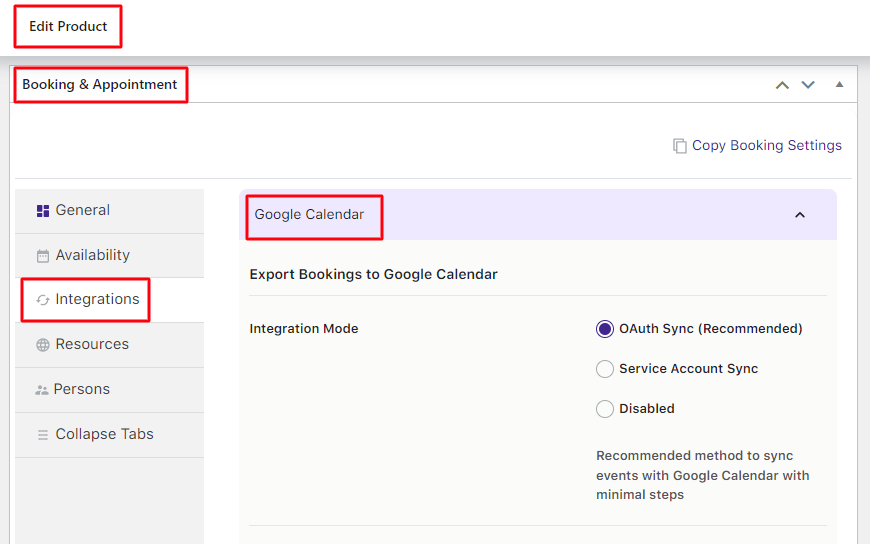Screen dimensions: 870x544
Task: Click the Persons people icon
Action: coord(42,390)
